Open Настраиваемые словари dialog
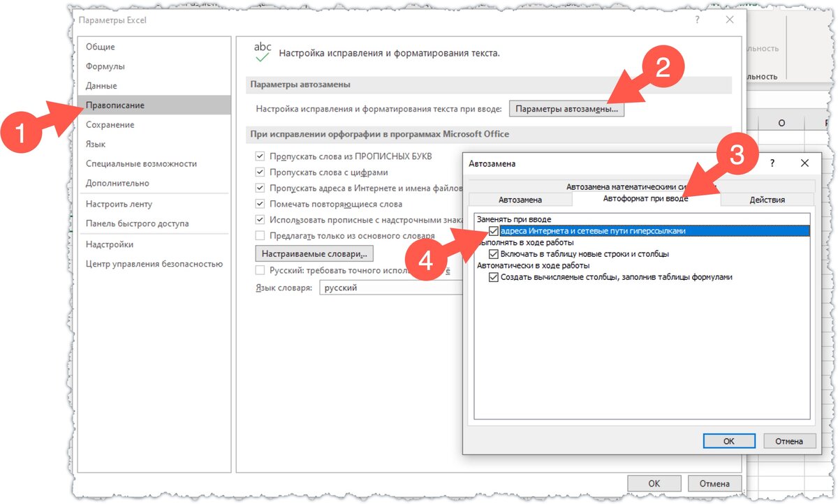The width and height of the screenshot is (838, 504). click(314, 253)
